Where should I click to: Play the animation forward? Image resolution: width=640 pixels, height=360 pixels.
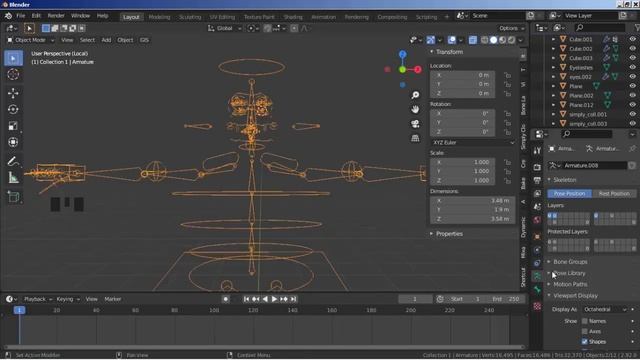pos(274,299)
